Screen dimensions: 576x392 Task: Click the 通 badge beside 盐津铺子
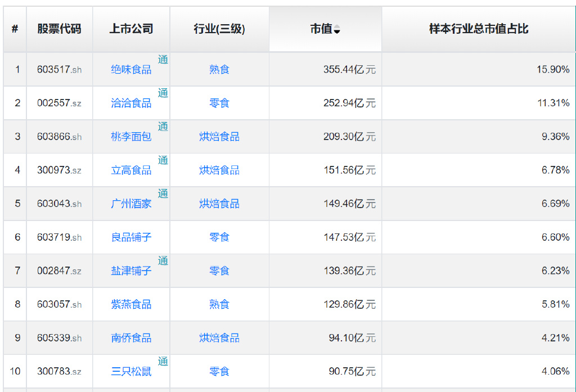(163, 261)
